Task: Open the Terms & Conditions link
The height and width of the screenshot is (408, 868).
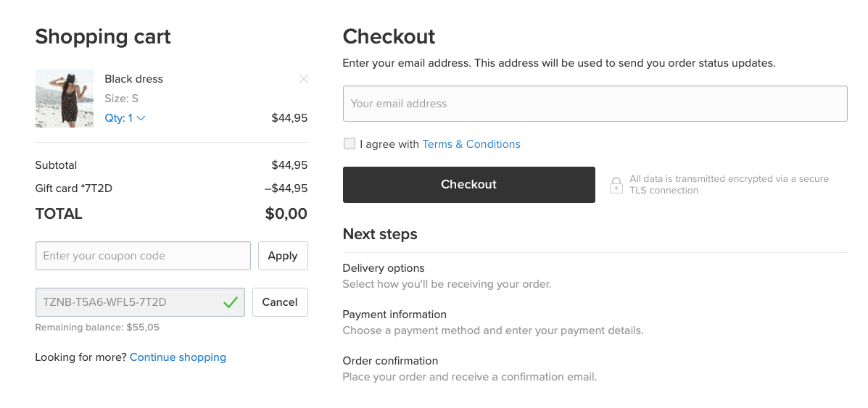Action: click(471, 144)
